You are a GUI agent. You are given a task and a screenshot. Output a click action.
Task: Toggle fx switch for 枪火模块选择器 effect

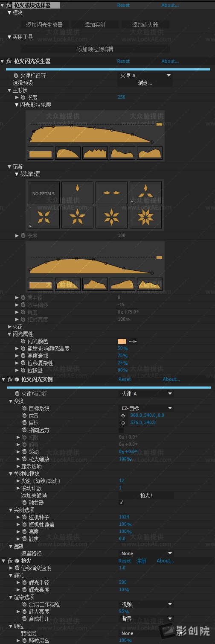pyautogui.click(x=9, y=5)
